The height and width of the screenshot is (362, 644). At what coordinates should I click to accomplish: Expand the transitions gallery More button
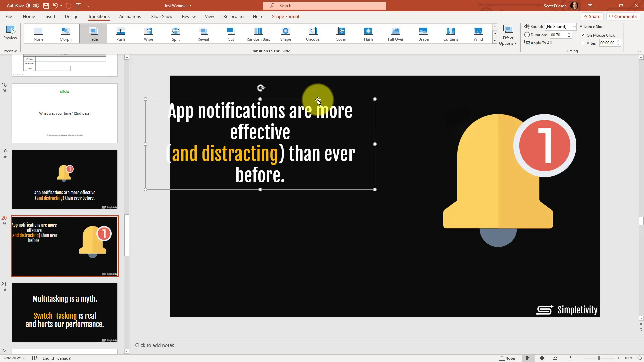[x=495, y=40]
